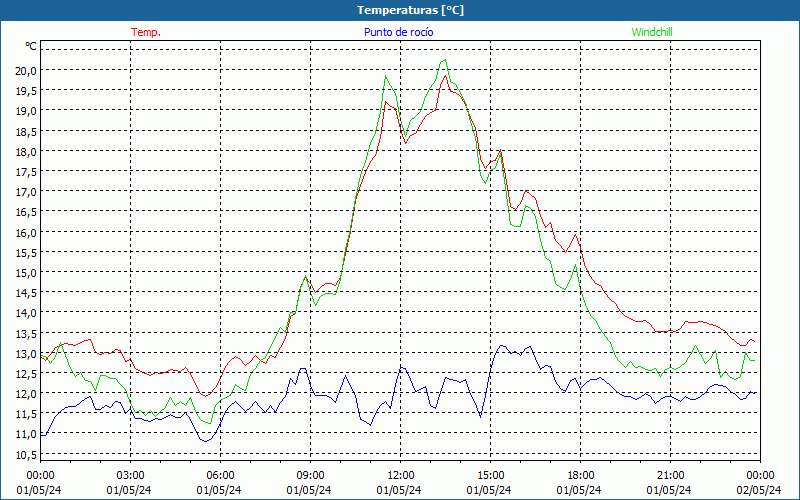The width and height of the screenshot is (800, 500).
Task: Click the '11,5' y-axis value
Action: pos(26,414)
